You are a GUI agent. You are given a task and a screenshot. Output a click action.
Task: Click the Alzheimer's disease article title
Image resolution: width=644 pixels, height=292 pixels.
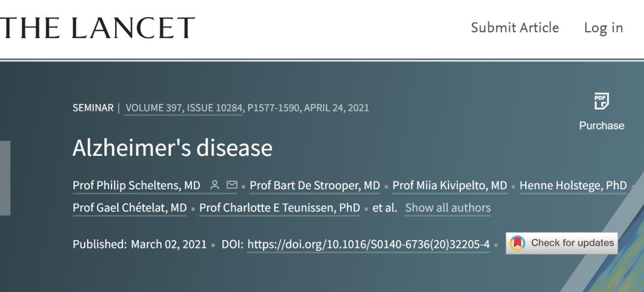(172, 147)
